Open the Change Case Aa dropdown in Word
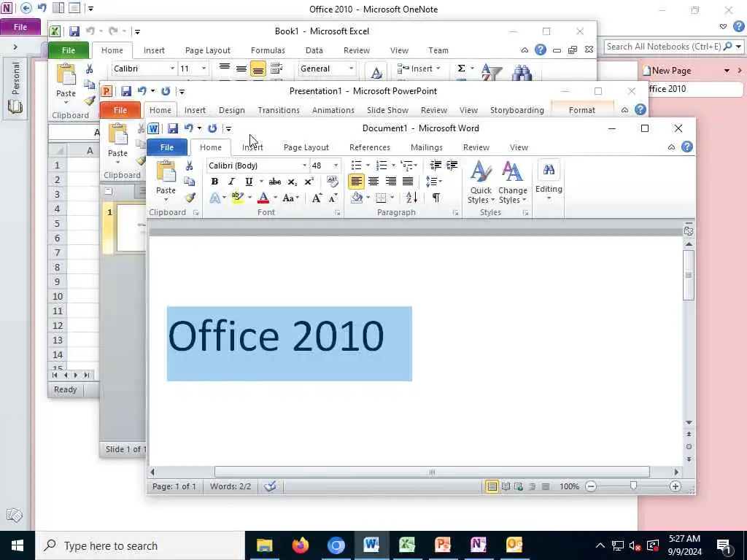Viewport: 747px width, 560px height. pyautogui.click(x=290, y=198)
